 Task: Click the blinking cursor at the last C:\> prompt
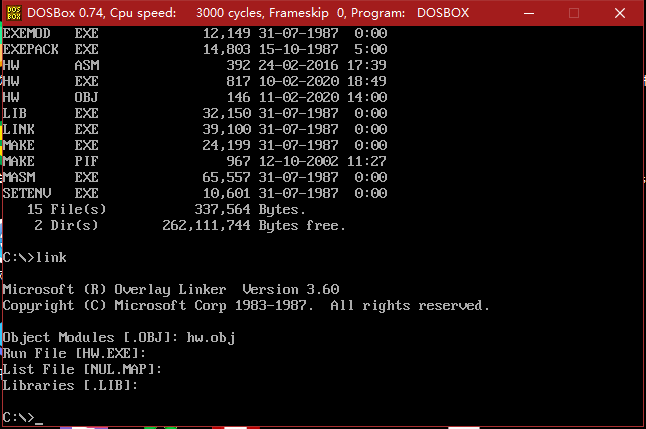point(39,418)
